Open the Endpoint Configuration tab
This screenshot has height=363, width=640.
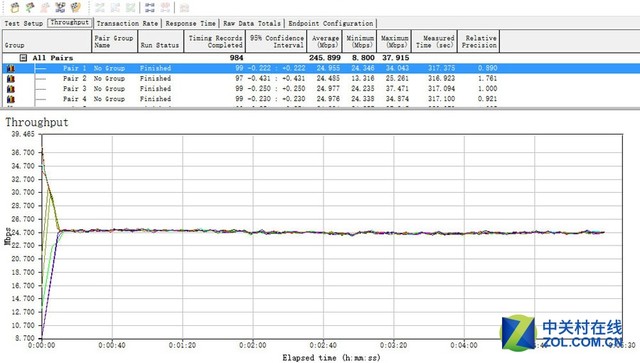click(x=331, y=23)
